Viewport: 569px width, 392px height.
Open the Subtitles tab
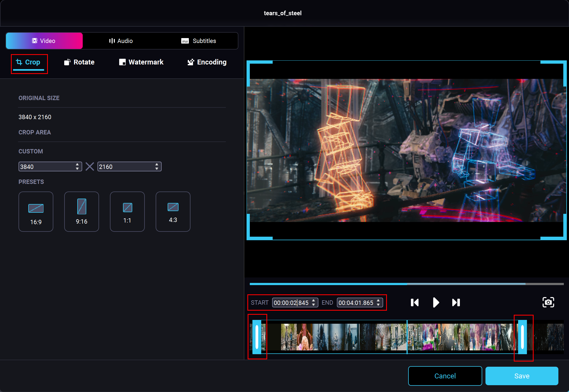(199, 41)
